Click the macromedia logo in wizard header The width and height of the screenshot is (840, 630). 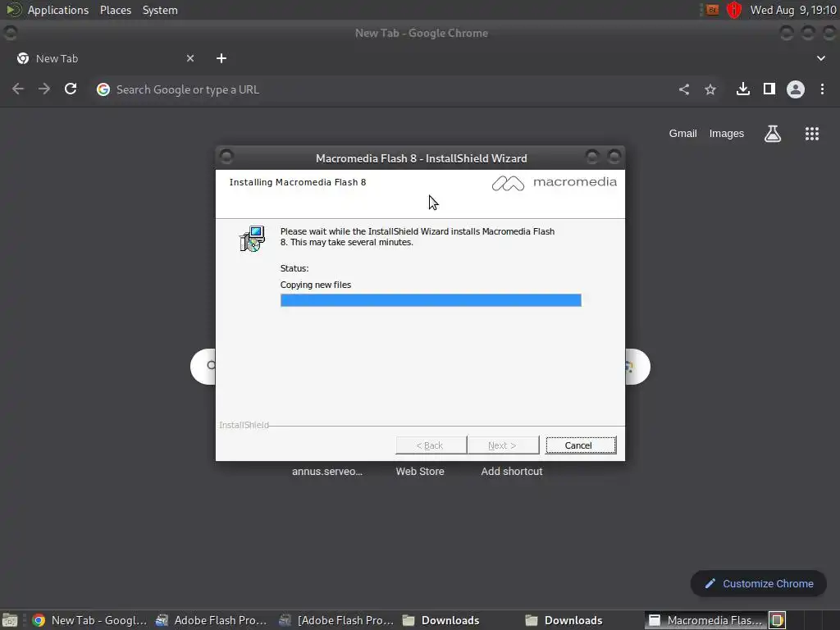tap(554, 183)
